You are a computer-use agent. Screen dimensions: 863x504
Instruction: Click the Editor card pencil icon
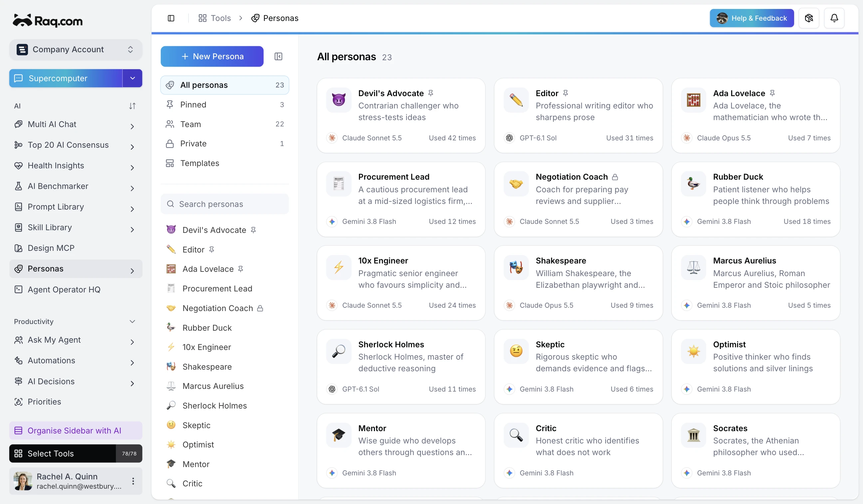point(516,100)
